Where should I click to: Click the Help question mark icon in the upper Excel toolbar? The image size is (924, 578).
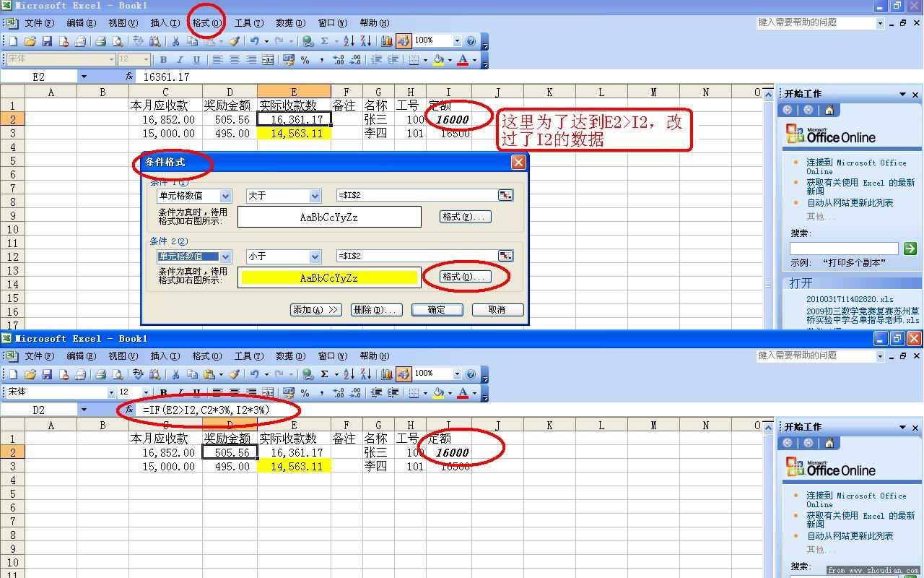coord(471,41)
